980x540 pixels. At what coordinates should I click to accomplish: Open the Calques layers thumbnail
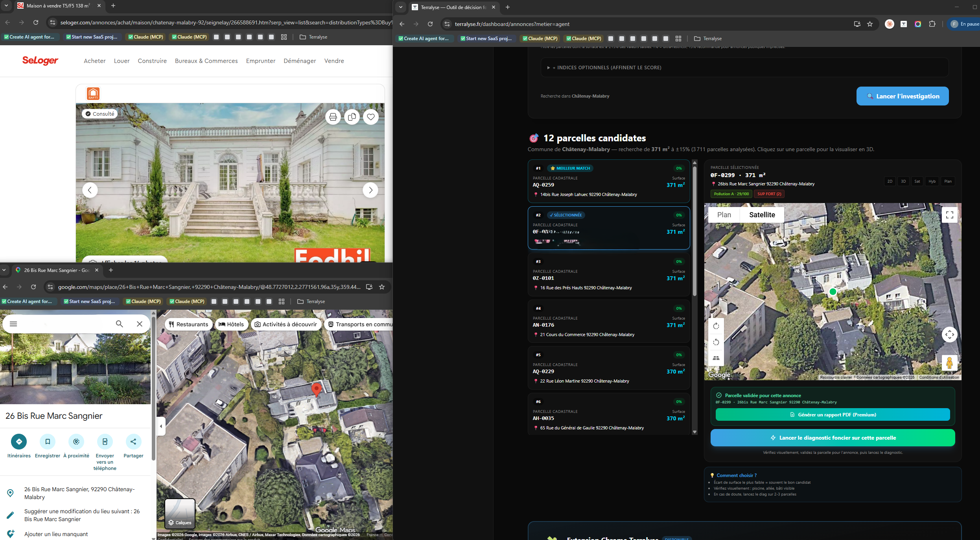[180, 513]
